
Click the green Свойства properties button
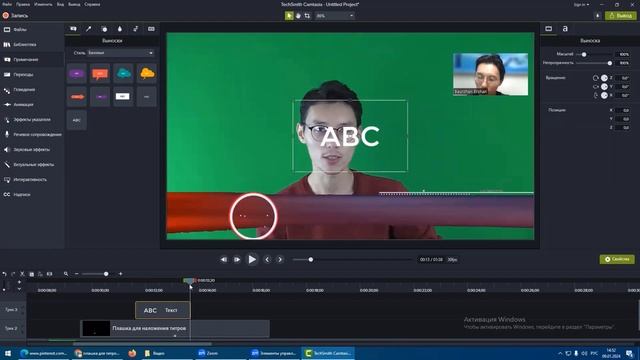[x=617, y=259]
